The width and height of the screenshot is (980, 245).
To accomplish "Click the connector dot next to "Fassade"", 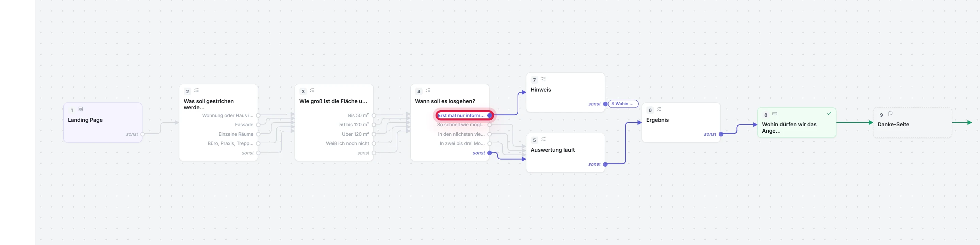I will point(258,125).
